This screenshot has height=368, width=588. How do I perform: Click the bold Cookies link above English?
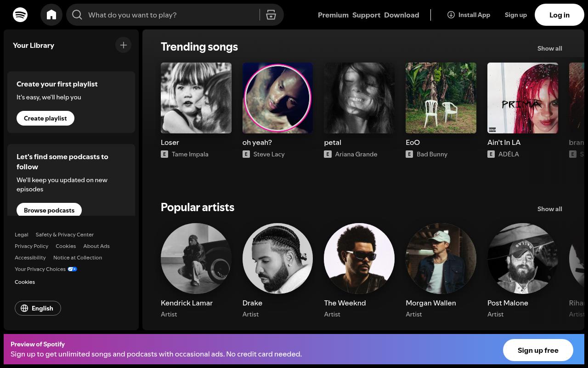25,282
